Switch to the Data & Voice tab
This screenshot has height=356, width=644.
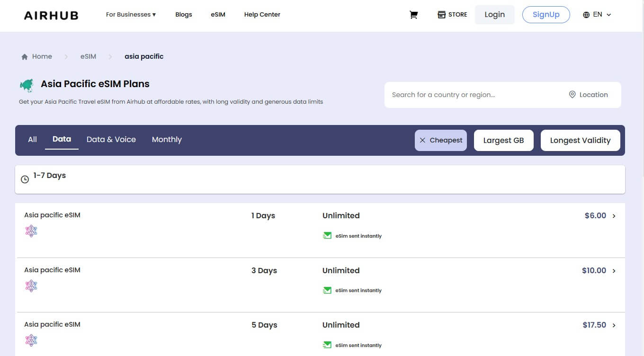[x=111, y=139]
